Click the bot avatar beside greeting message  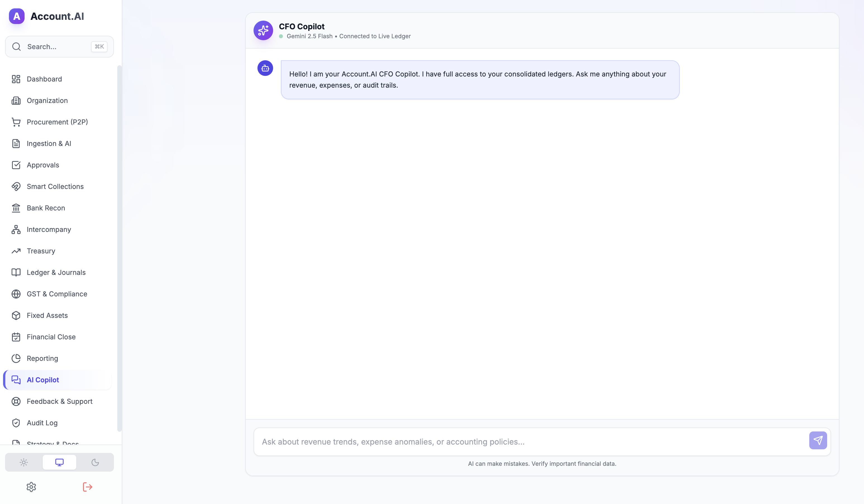pyautogui.click(x=265, y=68)
